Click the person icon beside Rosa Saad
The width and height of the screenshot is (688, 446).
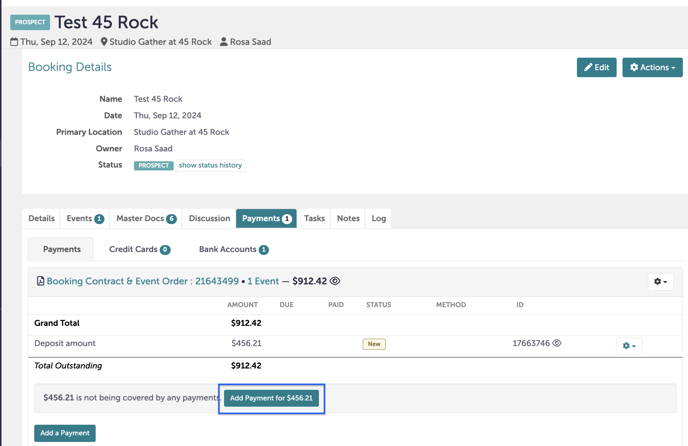[x=224, y=42]
